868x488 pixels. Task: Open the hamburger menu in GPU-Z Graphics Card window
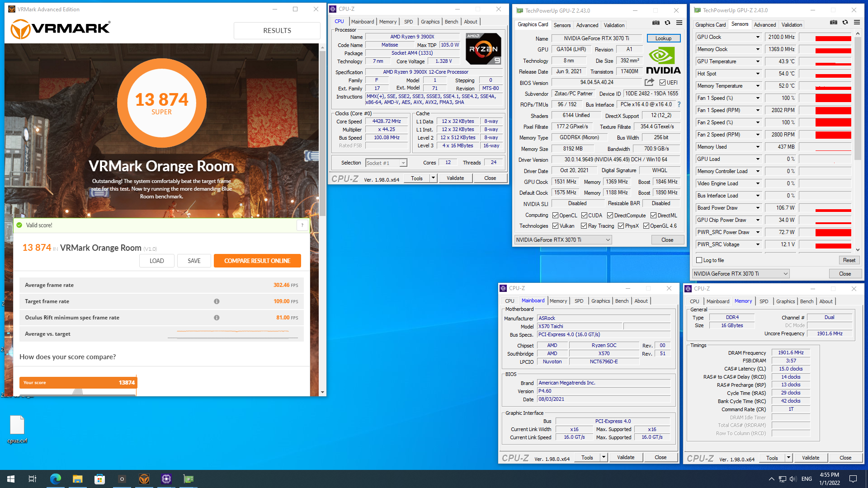point(679,23)
